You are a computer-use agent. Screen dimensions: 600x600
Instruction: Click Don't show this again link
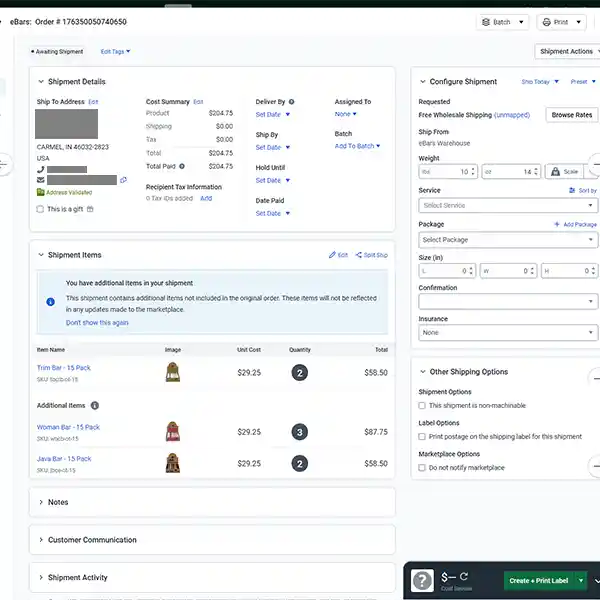97,323
